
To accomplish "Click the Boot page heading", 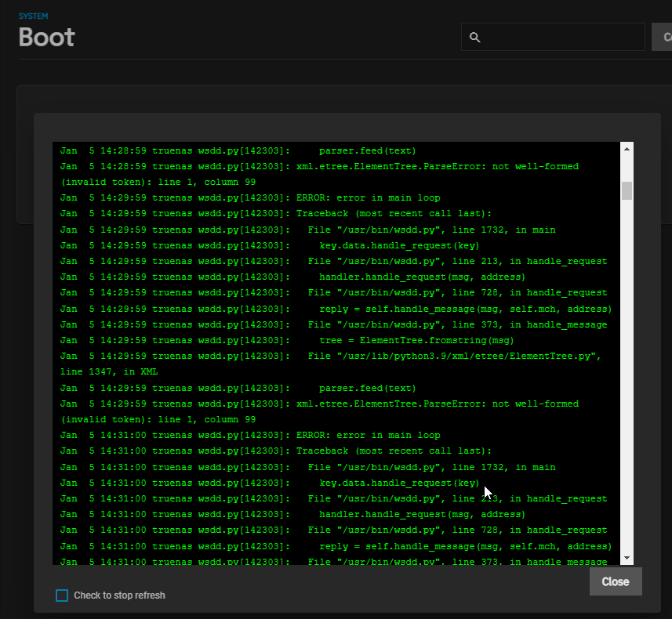I will coord(47,38).
